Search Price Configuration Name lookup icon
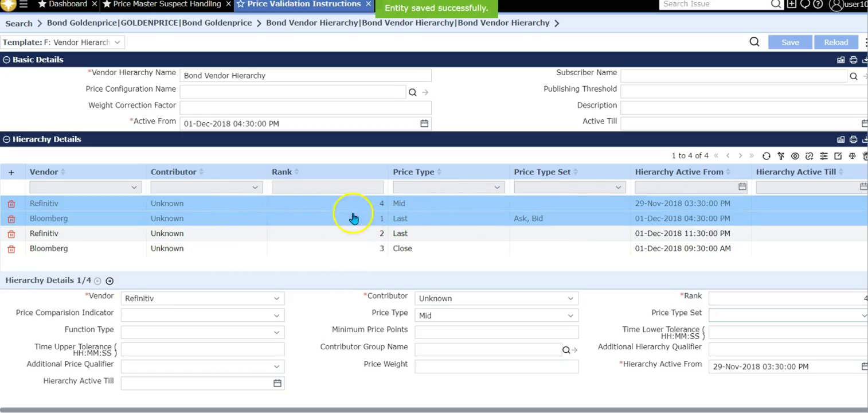868x413 pixels. pos(412,92)
